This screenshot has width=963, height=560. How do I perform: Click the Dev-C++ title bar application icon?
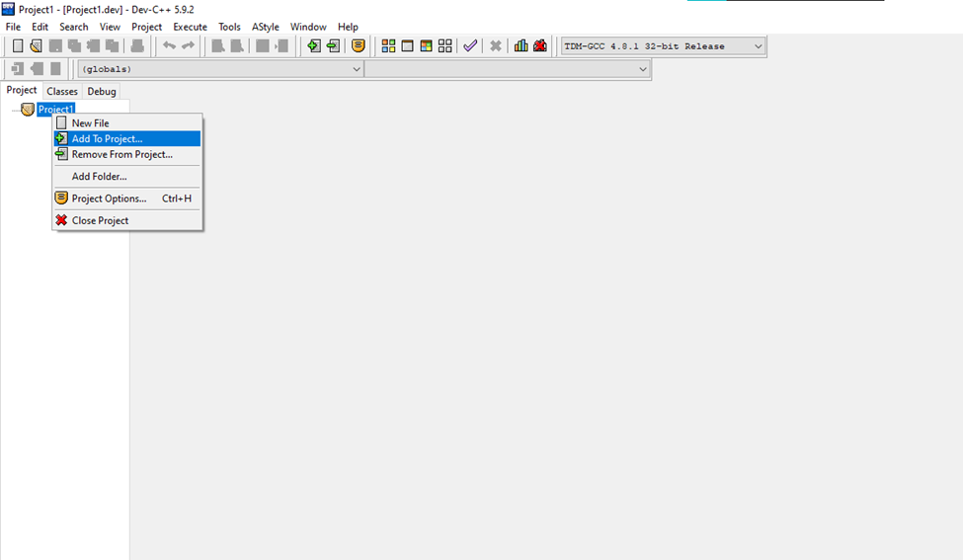(x=8, y=9)
